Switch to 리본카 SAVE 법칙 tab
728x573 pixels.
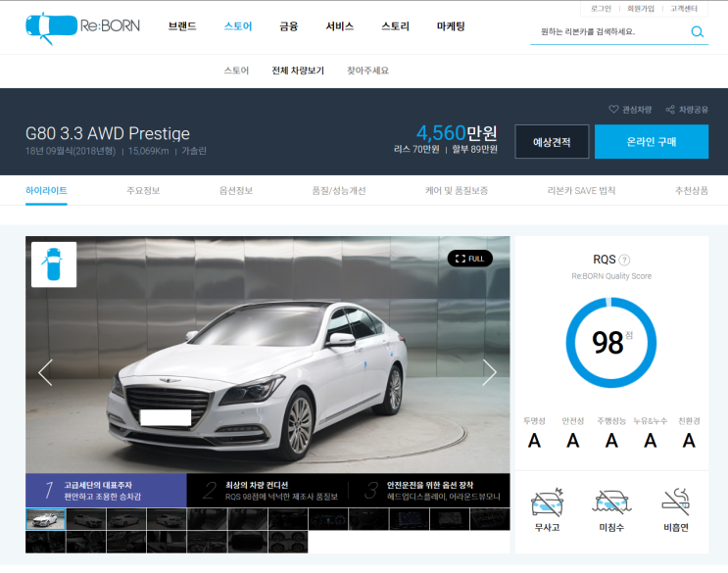coord(581,191)
